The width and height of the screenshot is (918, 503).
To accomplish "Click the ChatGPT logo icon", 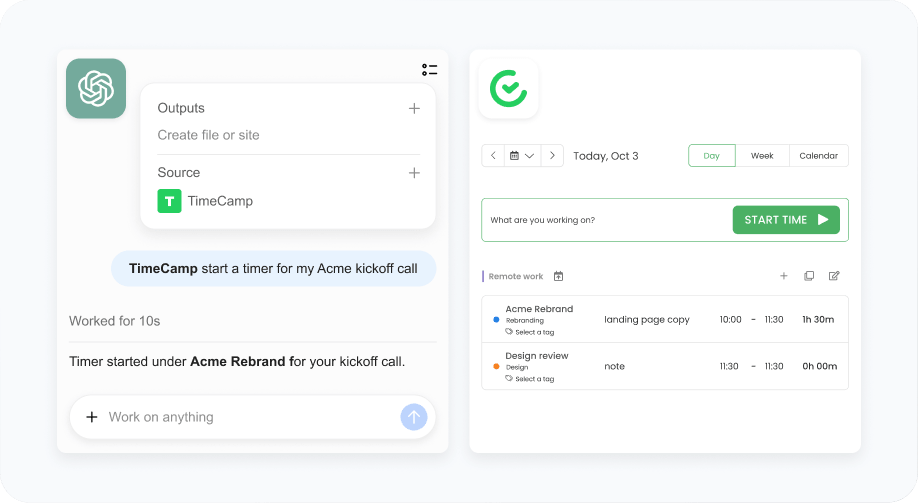I will pos(96,88).
